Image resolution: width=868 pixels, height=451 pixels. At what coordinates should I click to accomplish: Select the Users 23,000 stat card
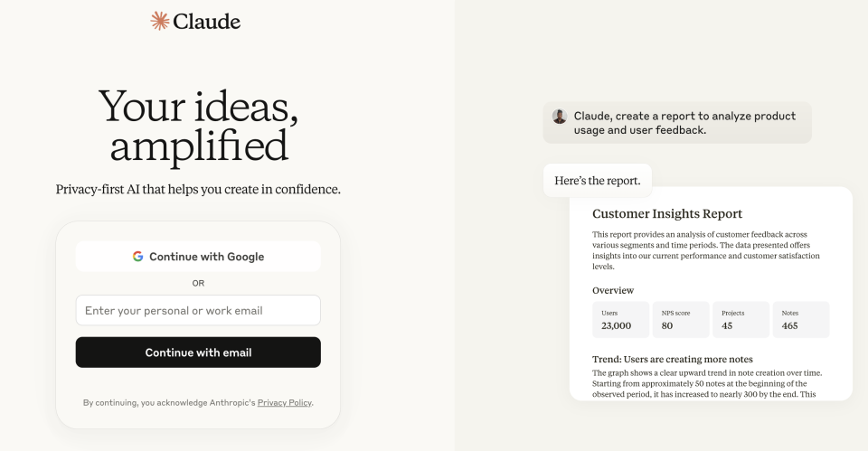coord(620,320)
